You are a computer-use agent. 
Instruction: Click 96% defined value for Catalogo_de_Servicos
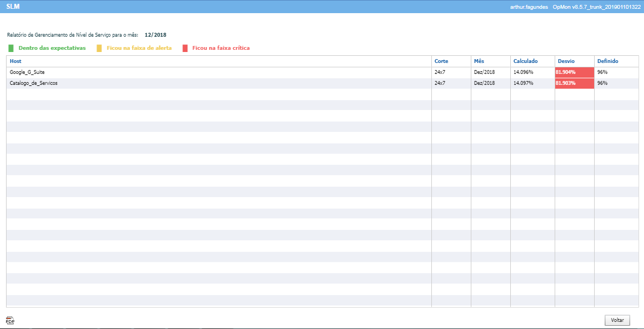602,83
